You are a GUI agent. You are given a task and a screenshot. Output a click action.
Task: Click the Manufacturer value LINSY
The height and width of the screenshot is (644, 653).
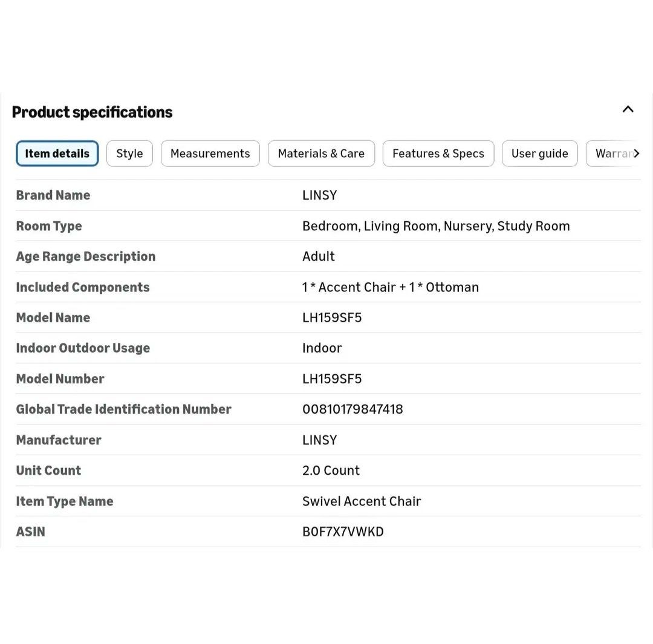coord(319,440)
